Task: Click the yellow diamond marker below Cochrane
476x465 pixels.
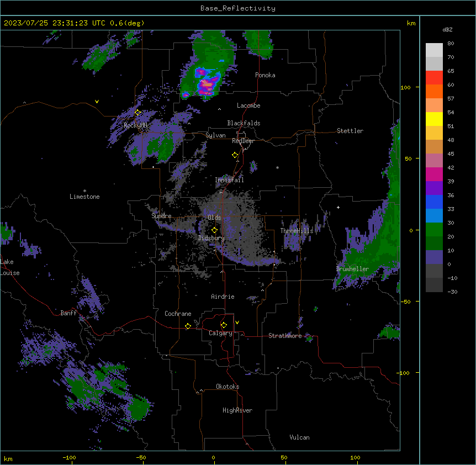Action: pyautogui.click(x=188, y=326)
